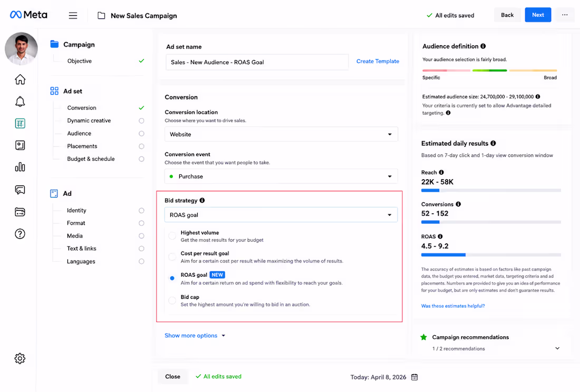Go to Languages section
Image resolution: width=580 pixels, height=392 pixels.
pos(81,261)
